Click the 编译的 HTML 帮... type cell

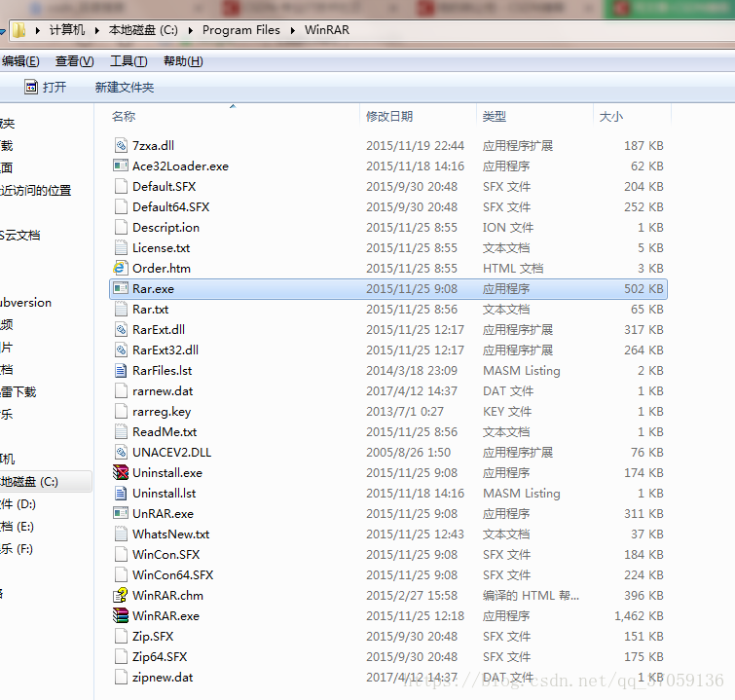pos(532,596)
